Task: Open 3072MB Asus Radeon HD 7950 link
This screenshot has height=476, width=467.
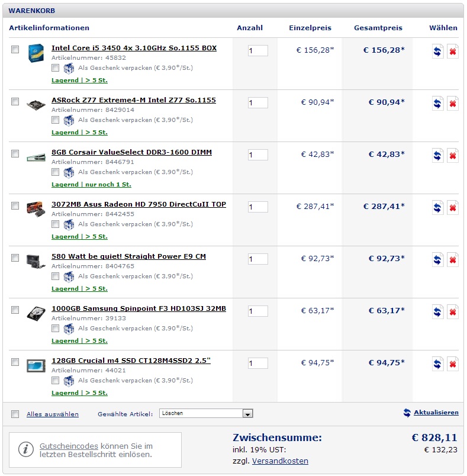Action: [139, 204]
